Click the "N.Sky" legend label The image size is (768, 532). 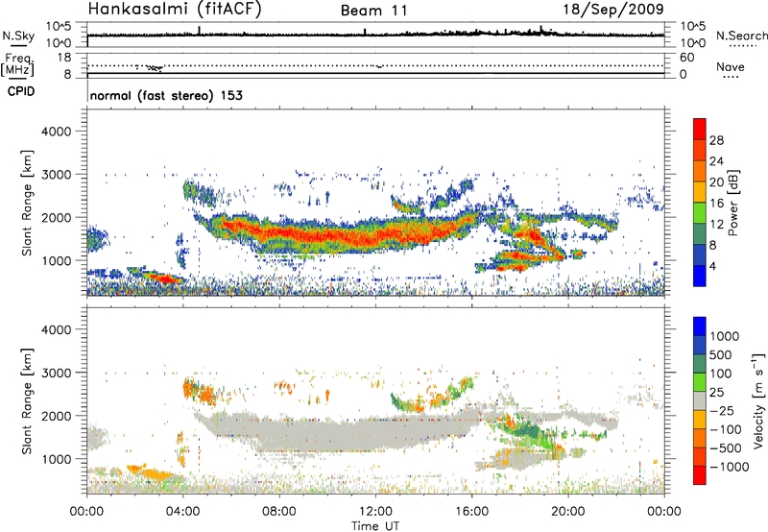[x=18, y=36]
